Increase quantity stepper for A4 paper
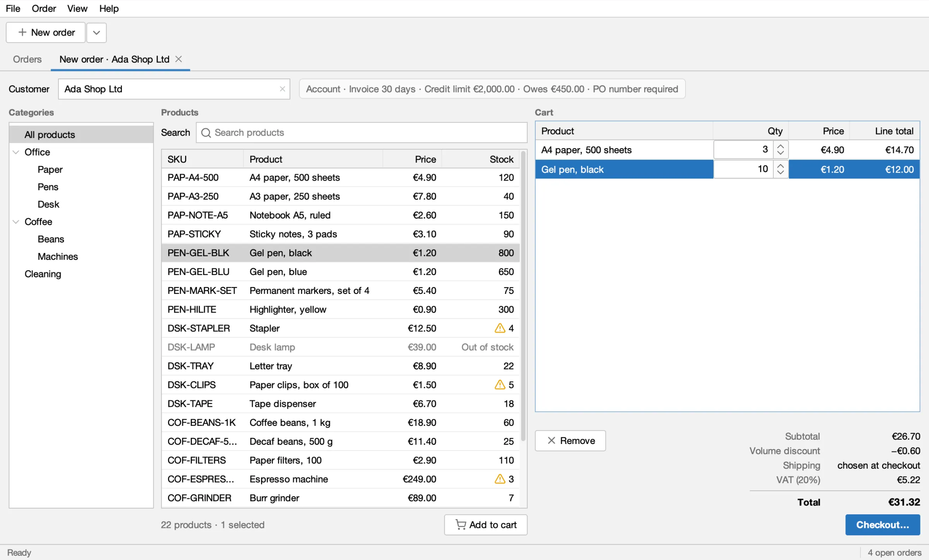 coord(780,146)
